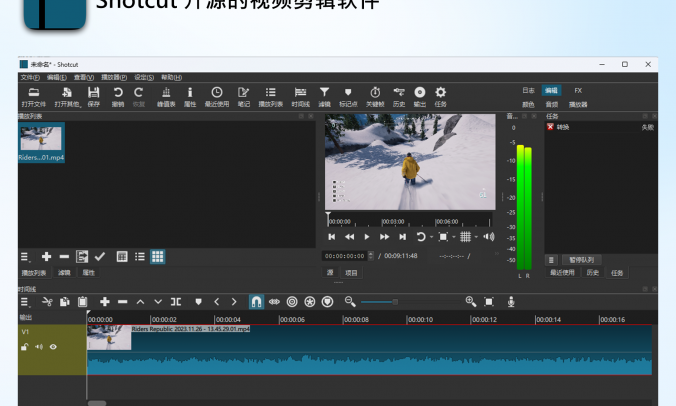Open the timeline hamburger menu
The height and width of the screenshot is (406, 676).
coord(25,302)
